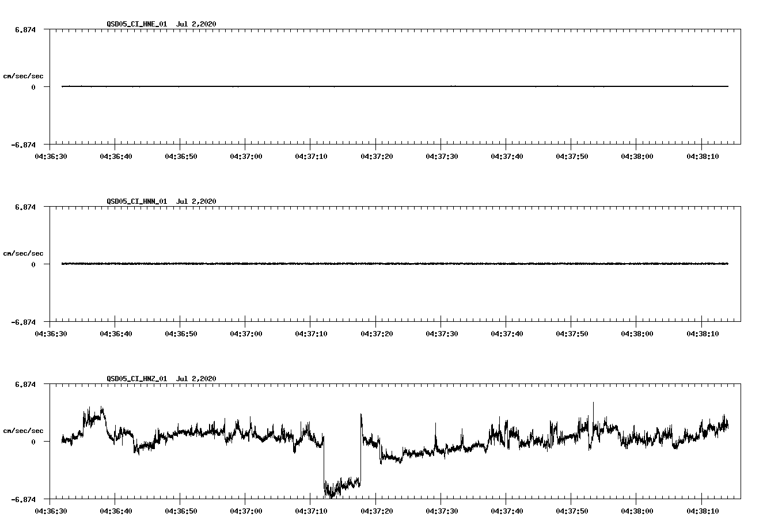The width and height of the screenshot is (782, 532).
Task: Select the -6.874 lower limit on HNE plot
Action: [23, 145]
